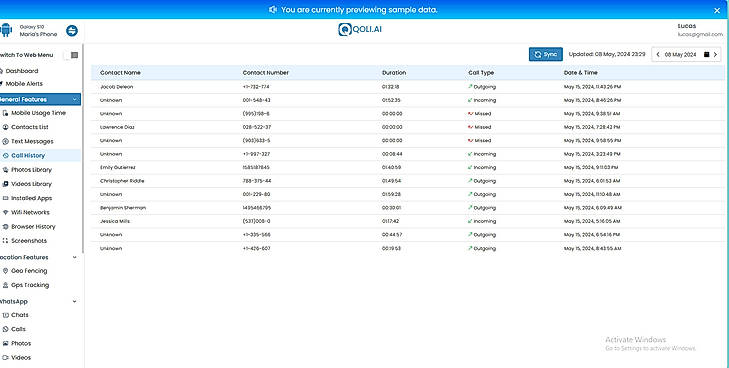Click the switch-device round button
Image resolution: width=729 pixels, height=368 pixels.
point(72,31)
